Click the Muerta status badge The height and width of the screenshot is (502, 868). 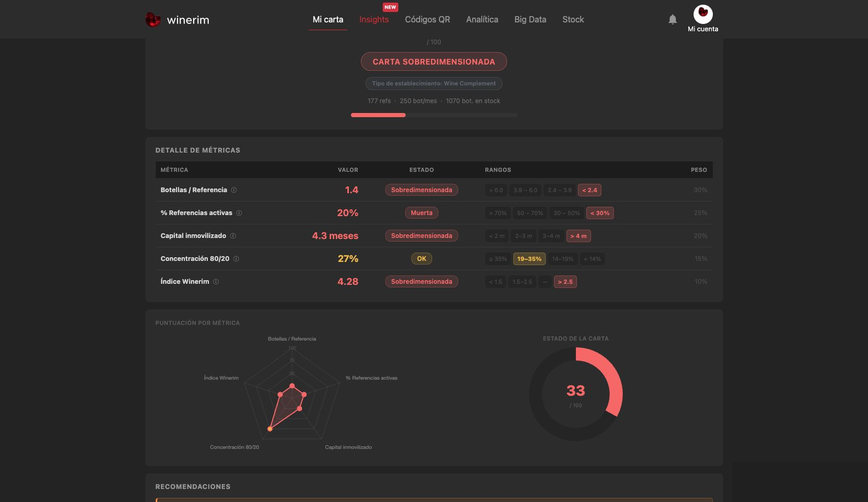[422, 213]
